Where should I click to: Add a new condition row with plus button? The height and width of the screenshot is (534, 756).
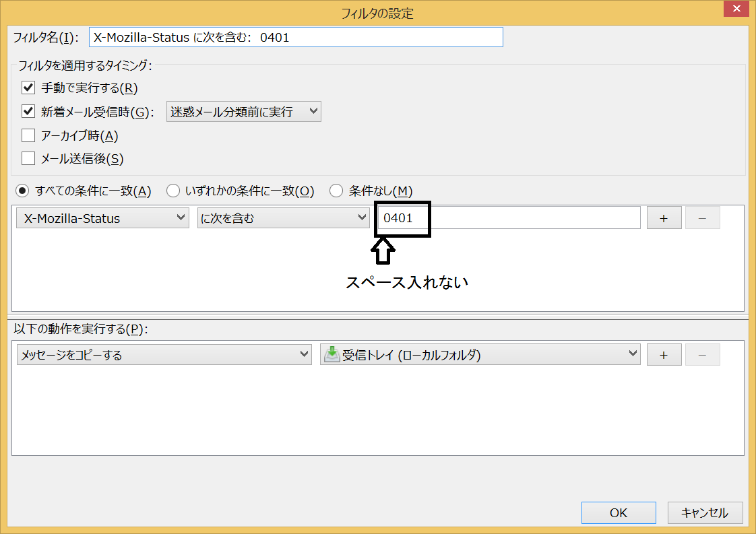[x=664, y=218]
